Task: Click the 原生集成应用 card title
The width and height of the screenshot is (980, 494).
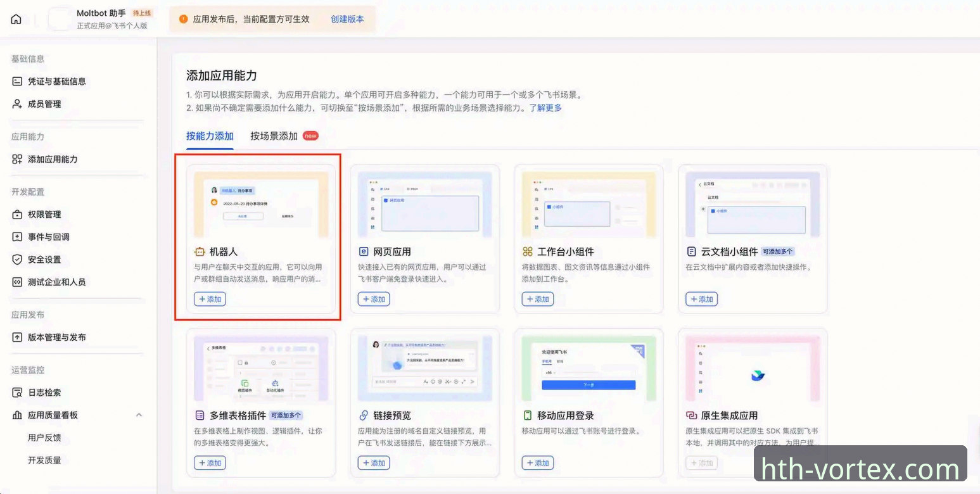Action: (x=730, y=415)
